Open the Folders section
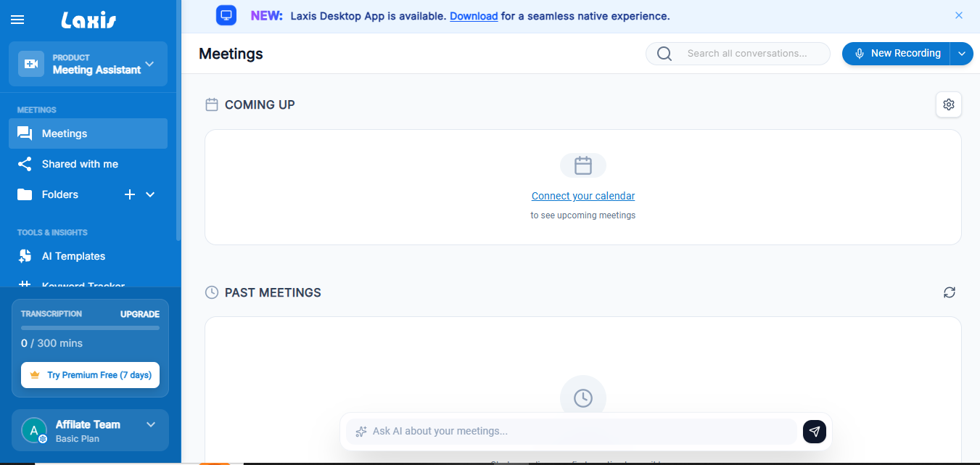The image size is (980, 465). 60,194
